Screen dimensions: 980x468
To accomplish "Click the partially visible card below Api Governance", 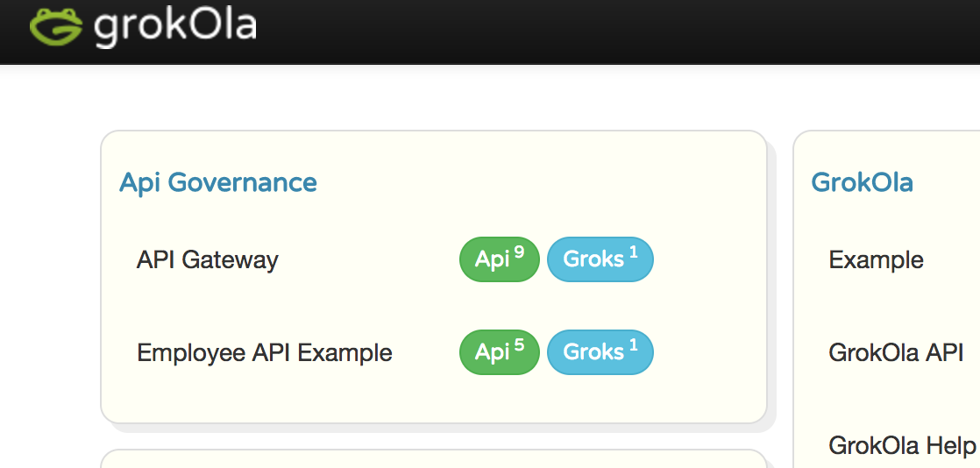I will [433, 459].
